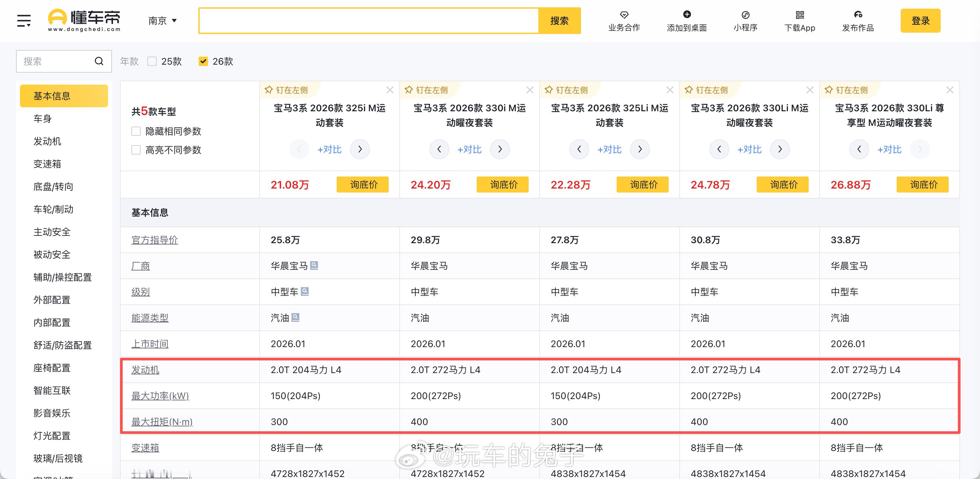Open the 南京 city dropdown
The width and height of the screenshot is (980, 479).
(x=162, y=21)
